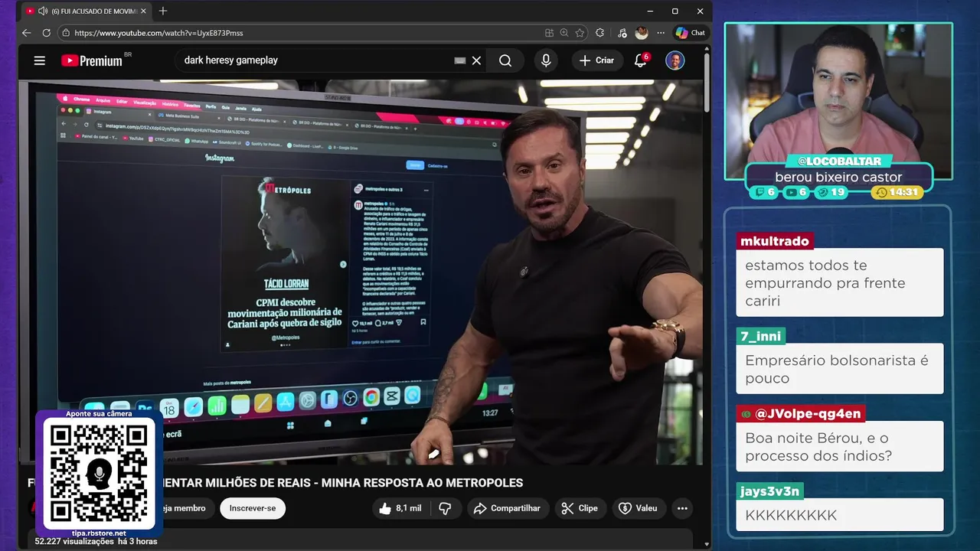Click the tipa.rbstore.net label

[99, 533]
